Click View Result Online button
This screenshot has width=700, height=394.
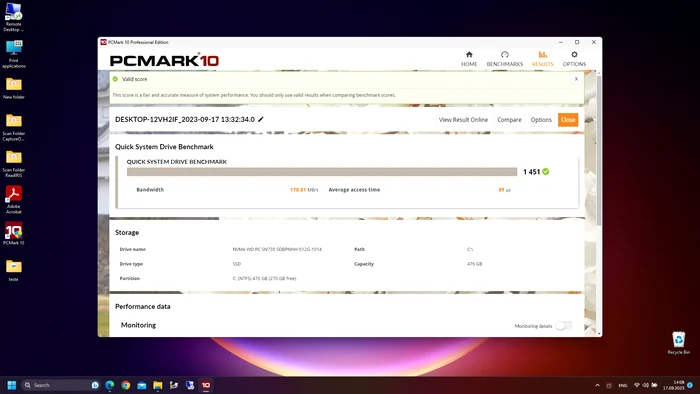tap(463, 120)
